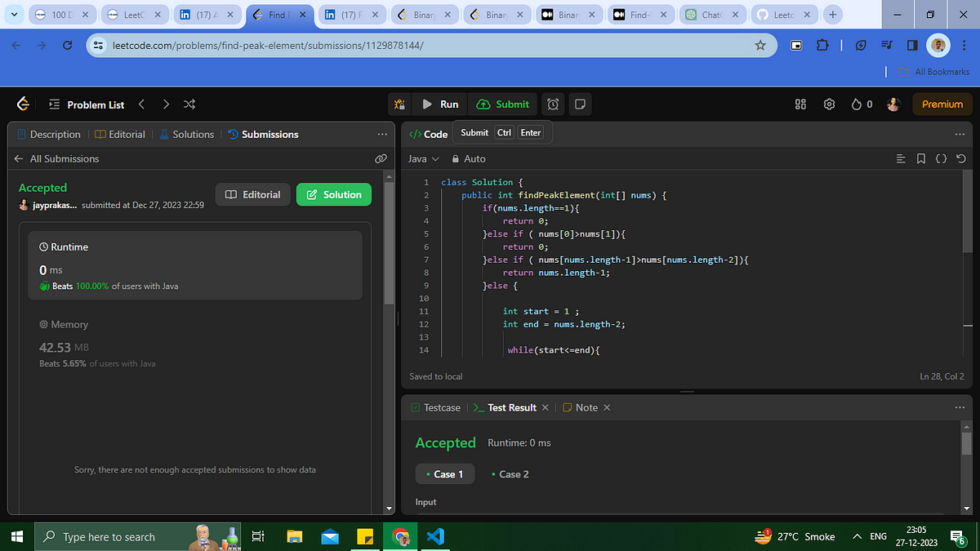Open the Java language dropdown
980x551 pixels.
[x=423, y=158]
